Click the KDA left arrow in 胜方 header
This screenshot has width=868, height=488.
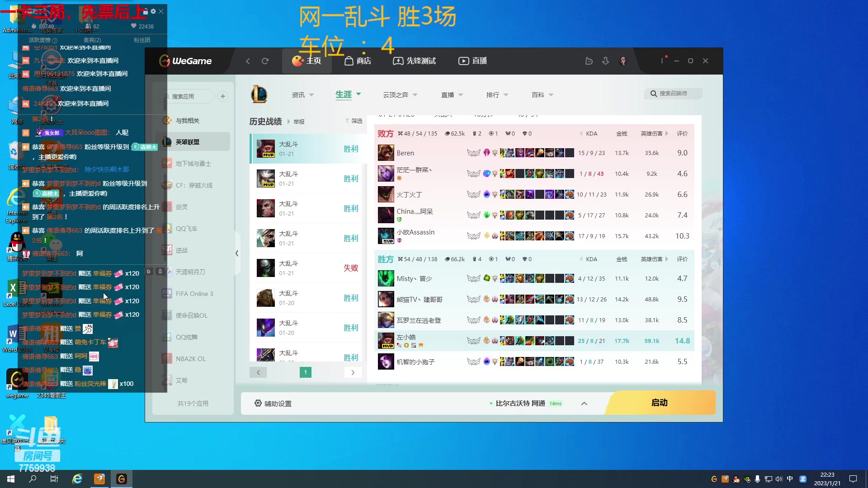581,259
